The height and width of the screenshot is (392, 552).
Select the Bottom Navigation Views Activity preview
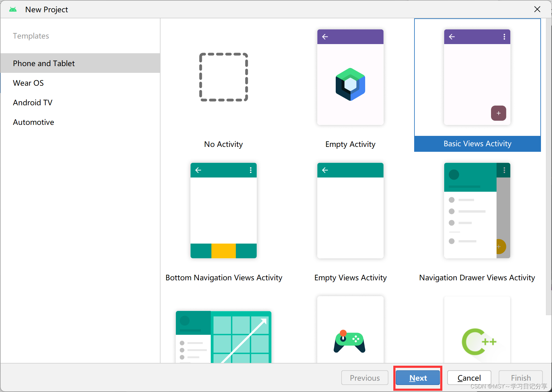[224, 211]
